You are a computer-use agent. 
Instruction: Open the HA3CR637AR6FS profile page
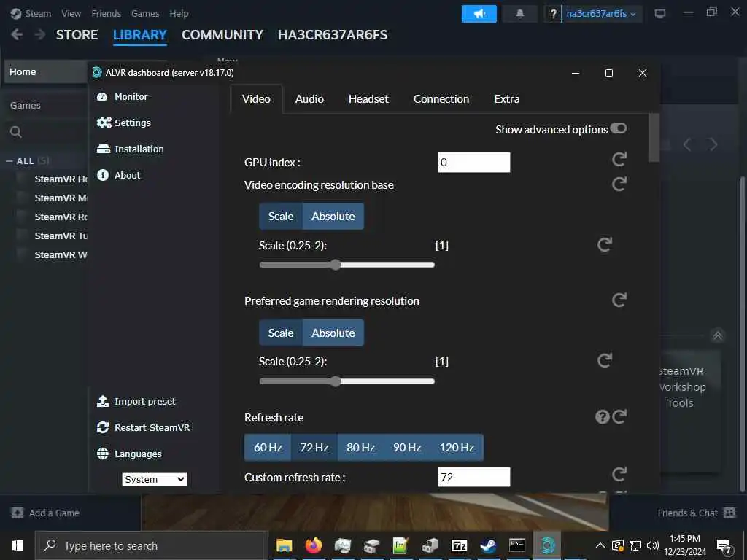coord(333,35)
